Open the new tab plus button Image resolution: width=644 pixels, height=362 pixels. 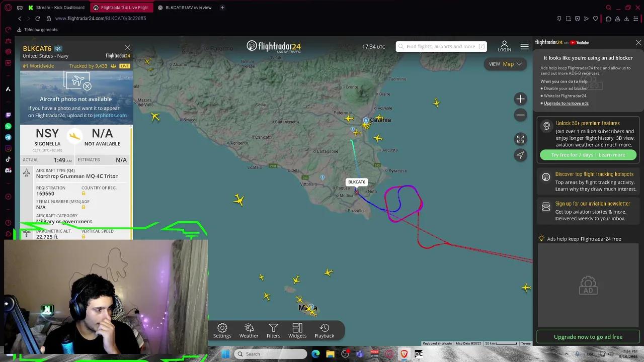coord(222,8)
